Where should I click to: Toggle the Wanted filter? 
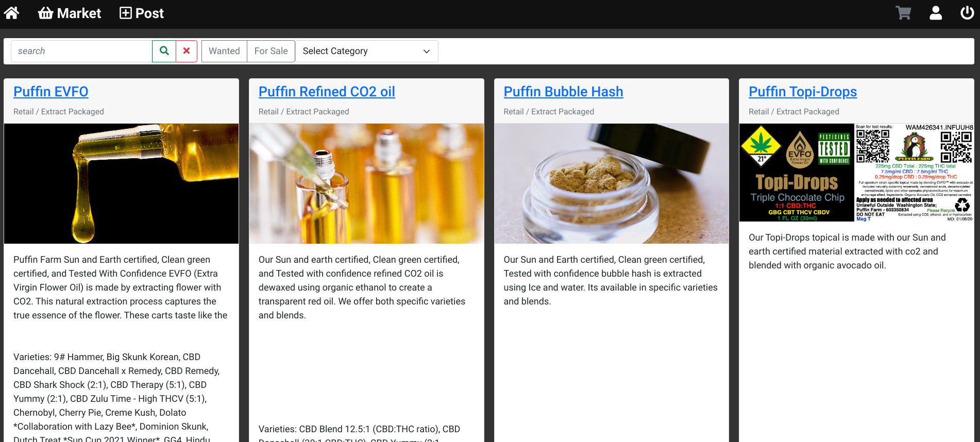[224, 51]
